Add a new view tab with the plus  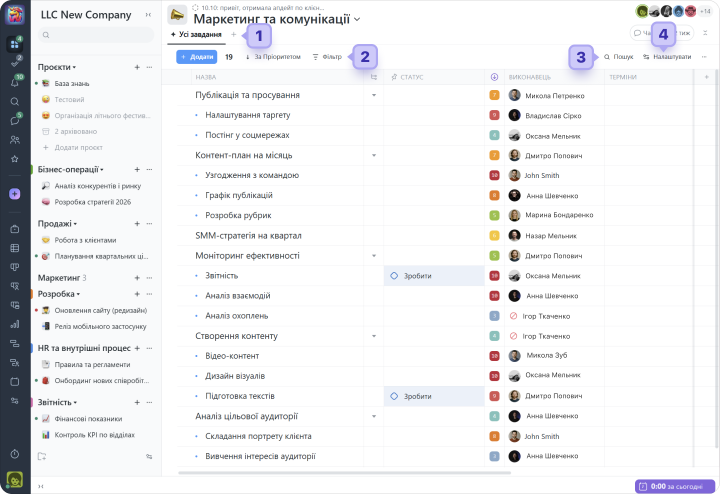pyautogui.click(x=234, y=34)
